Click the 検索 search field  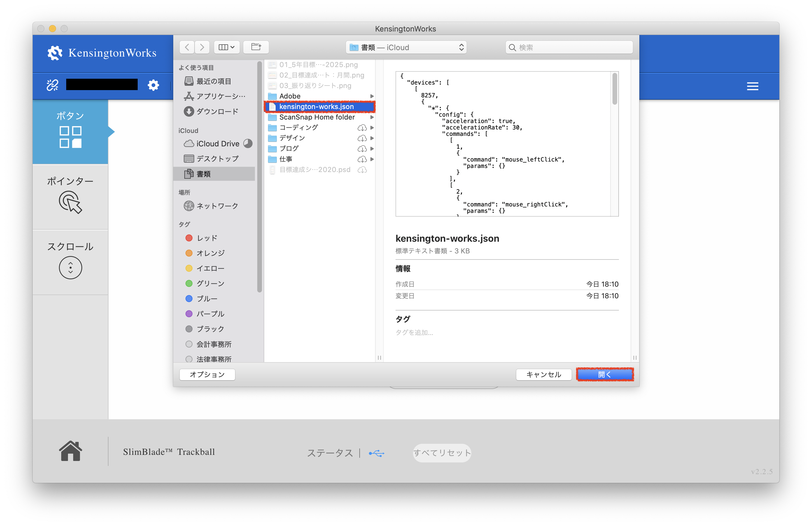pos(569,48)
